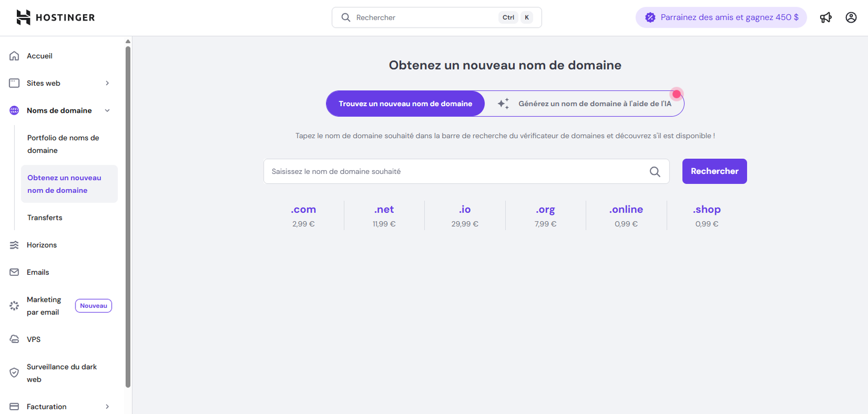Click the Noms de domaine globe icon
The width and height of the screenshot is (868, 414).
pyautogui.click(x=15, y=111)
